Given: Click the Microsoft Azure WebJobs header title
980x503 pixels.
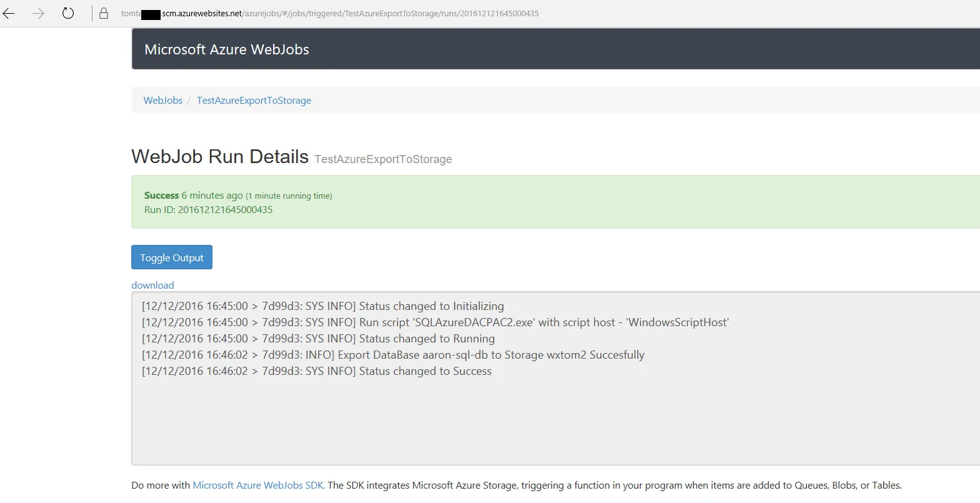Looking at the screenshot, I should coord(227,50).
